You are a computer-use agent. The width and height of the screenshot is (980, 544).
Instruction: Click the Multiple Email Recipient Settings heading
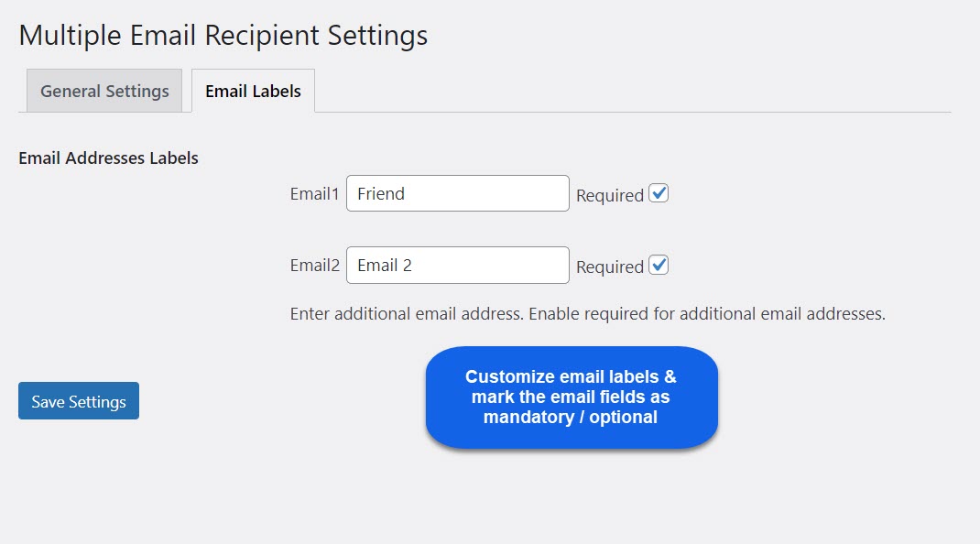coord(223,35)
